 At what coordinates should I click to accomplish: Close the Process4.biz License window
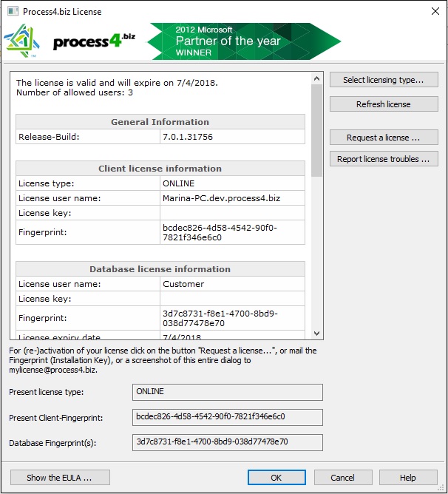click(x=435, y=11)
